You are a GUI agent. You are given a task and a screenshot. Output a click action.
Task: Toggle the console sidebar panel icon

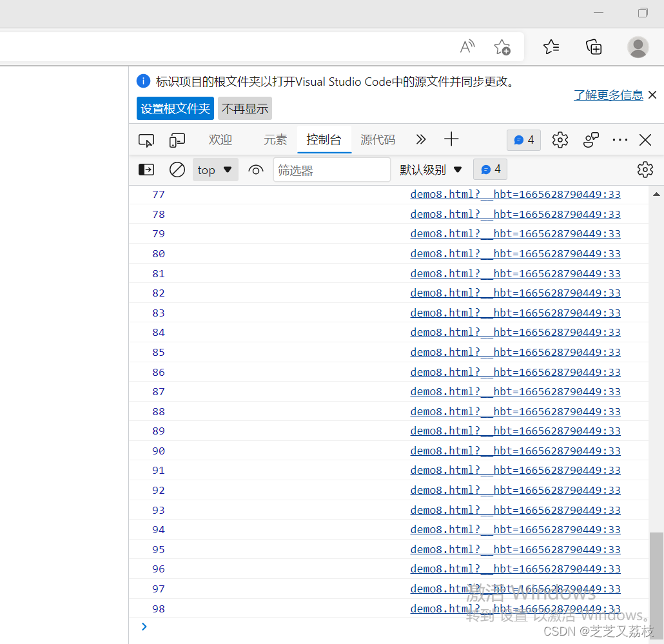tap(146, 170)
